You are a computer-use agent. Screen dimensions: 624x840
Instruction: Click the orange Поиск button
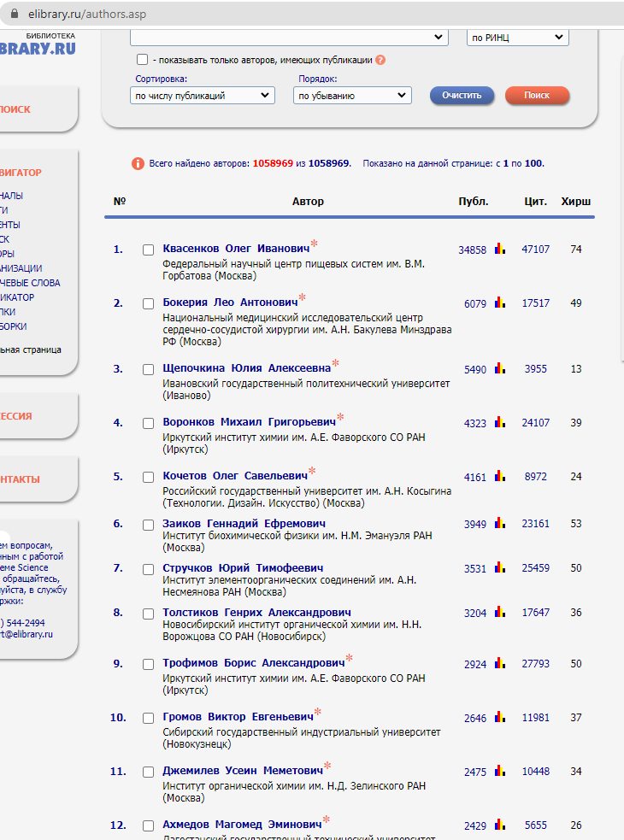point(537,96)
